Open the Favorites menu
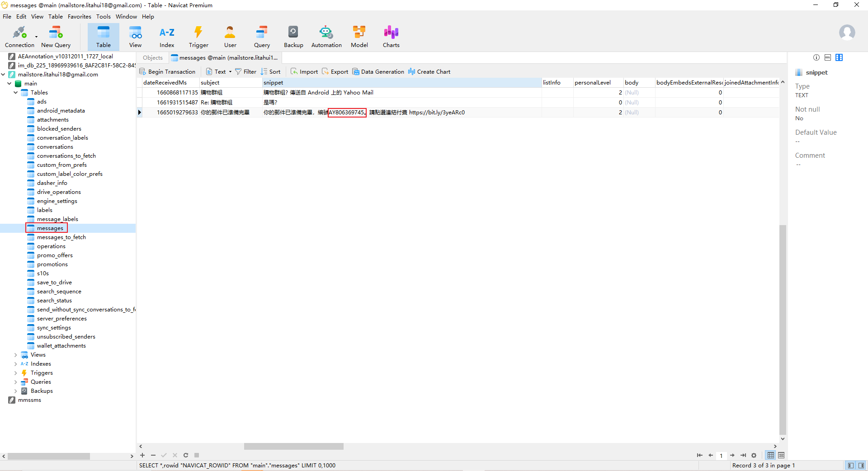This screenshot has width=868, height=471. [79, 17]
